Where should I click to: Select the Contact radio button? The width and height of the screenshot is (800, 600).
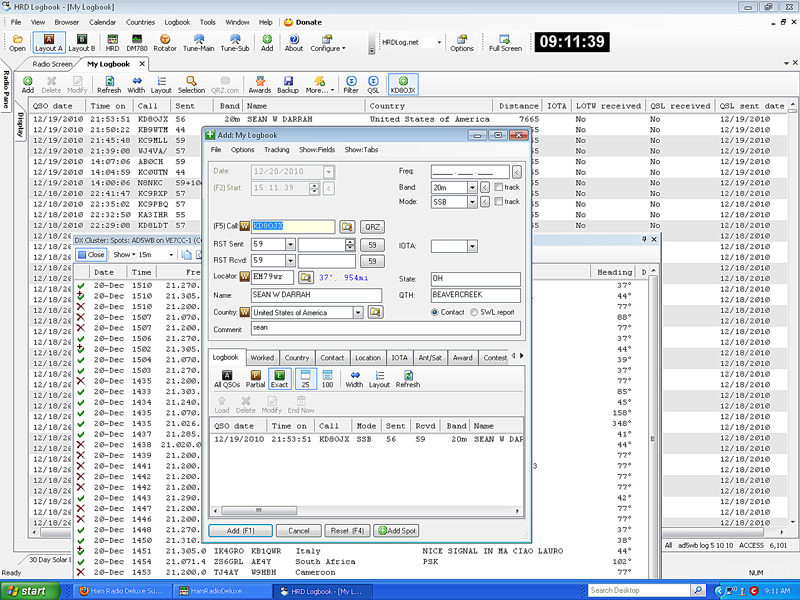(434, 312)
